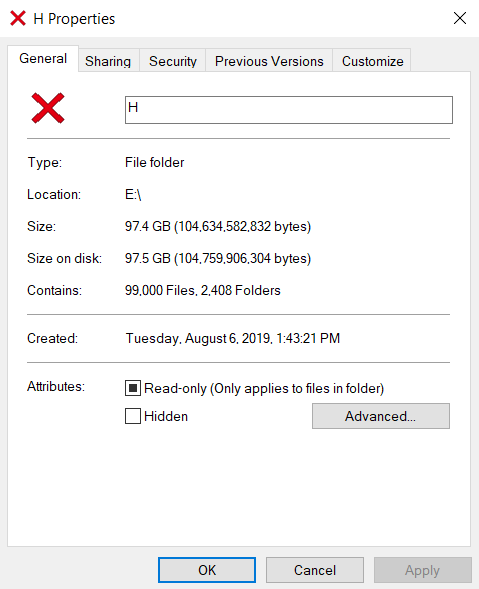
Task: Select the Previous Versions tab
Action: [269, 61]
